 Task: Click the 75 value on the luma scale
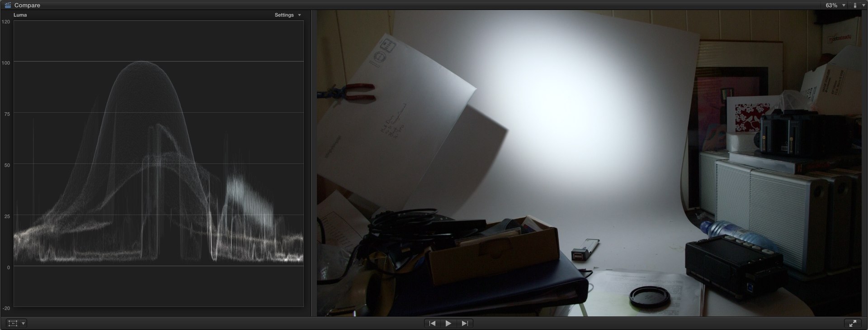click(x=7, y=114)
